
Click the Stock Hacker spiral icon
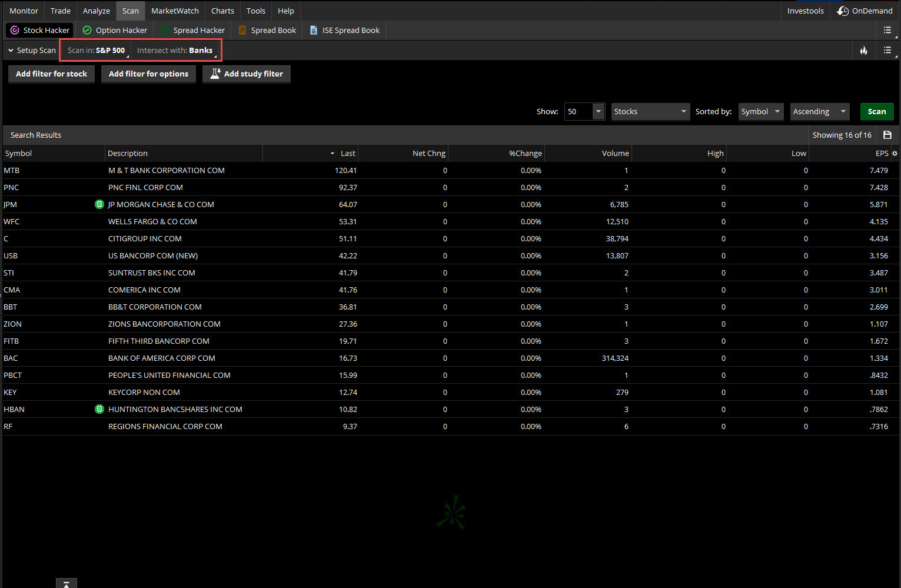[15, 30]
